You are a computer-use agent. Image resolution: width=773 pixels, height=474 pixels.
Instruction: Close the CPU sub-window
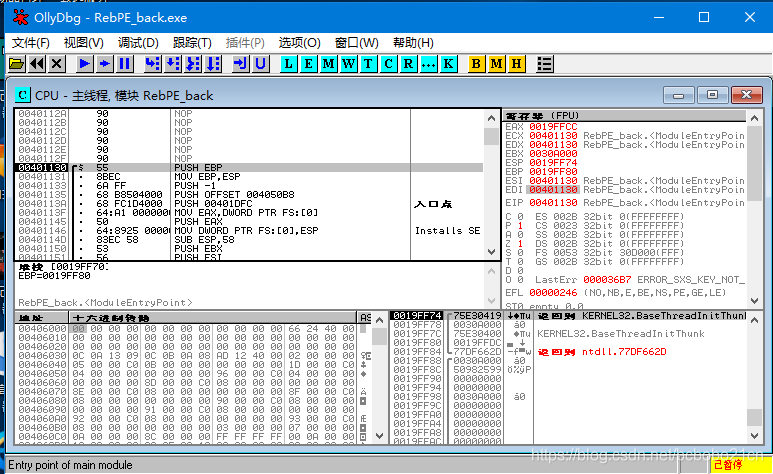(746, 95)
